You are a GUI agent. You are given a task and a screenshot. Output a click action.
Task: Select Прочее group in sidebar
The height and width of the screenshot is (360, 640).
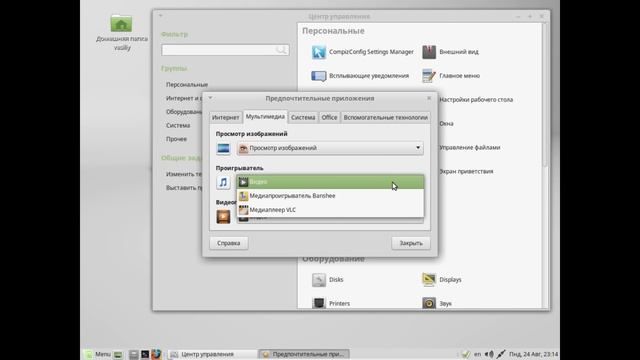click(176, 139)
